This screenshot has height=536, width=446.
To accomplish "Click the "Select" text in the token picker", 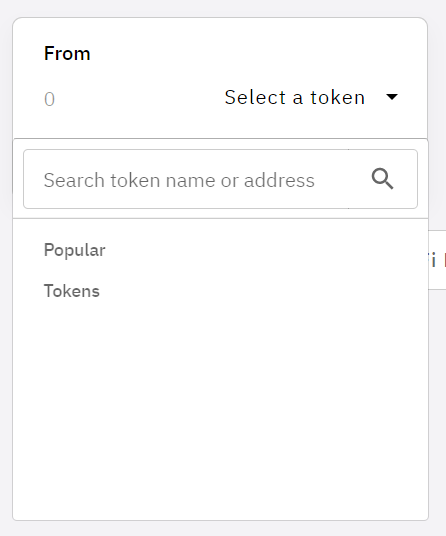I will pyautogui.click(x=255, y=97).
